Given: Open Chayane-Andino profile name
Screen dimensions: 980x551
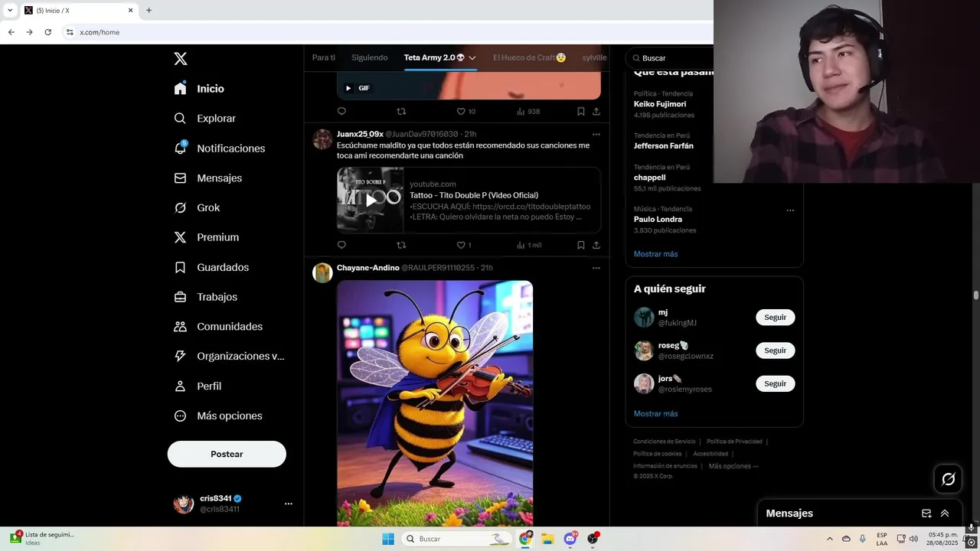Looking at the screenshot, I should (x=368, y=268).
